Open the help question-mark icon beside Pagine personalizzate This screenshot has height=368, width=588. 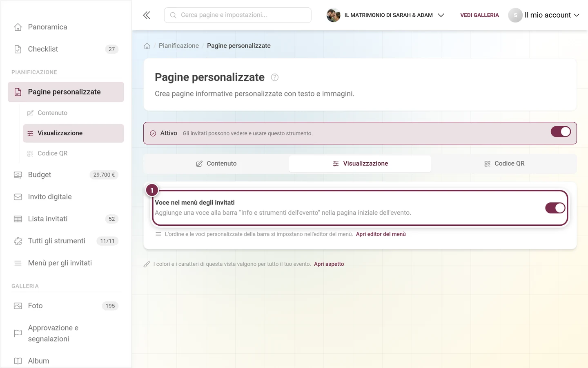click(275, 77)
